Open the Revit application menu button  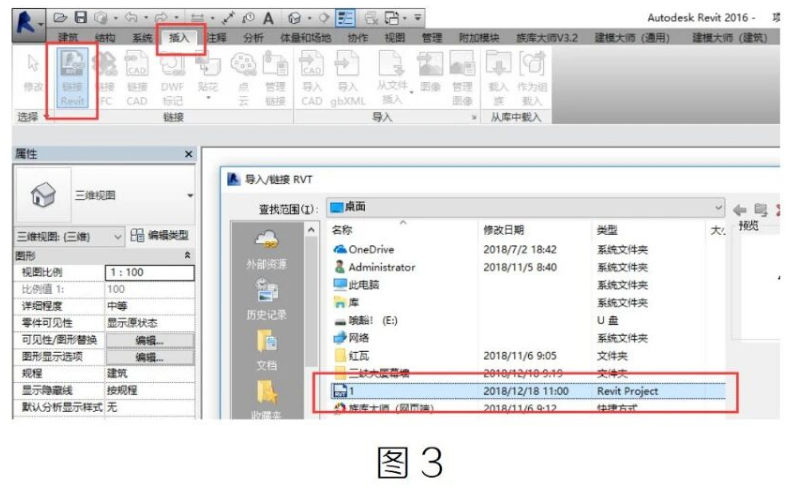(x=28, y=24)
